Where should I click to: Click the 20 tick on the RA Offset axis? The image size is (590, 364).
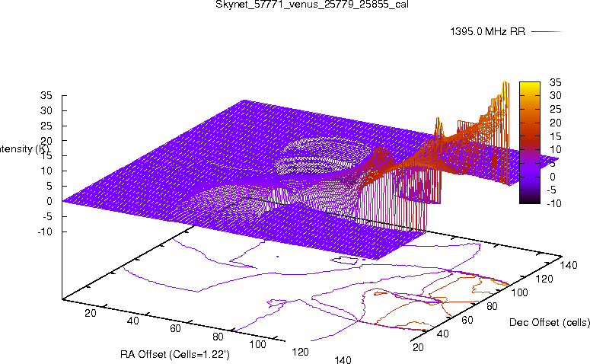click(x=91, y=313)
